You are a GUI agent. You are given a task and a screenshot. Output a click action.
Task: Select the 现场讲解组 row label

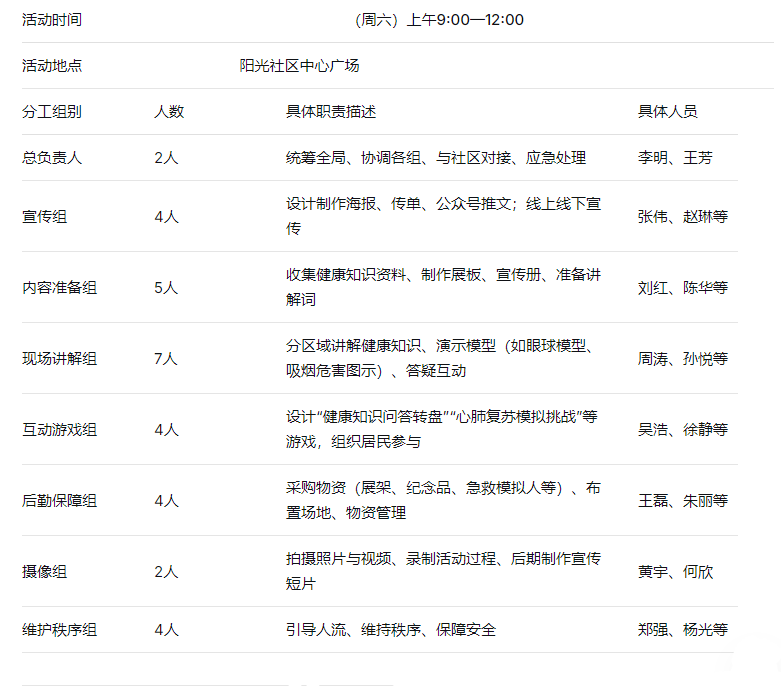(x=60, y=358)
